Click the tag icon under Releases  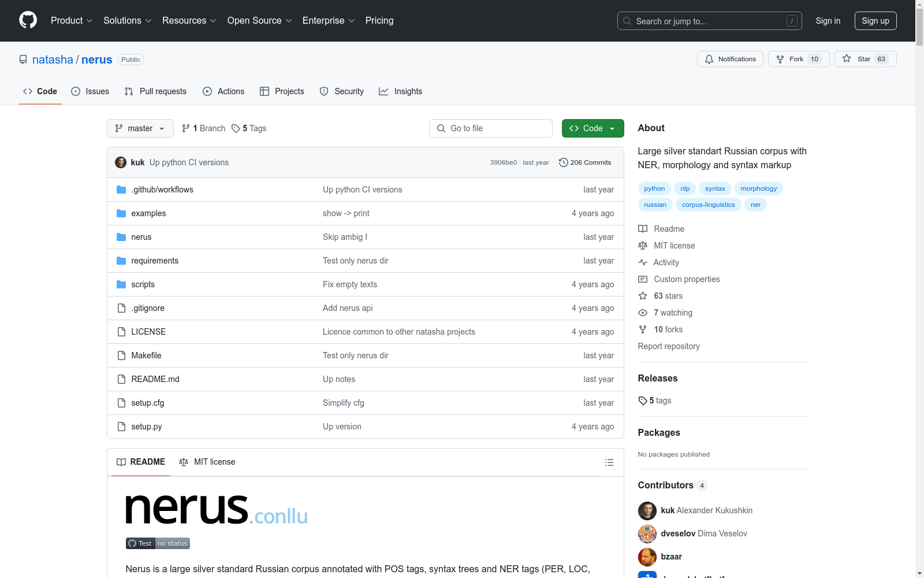[x=643, y=401]
